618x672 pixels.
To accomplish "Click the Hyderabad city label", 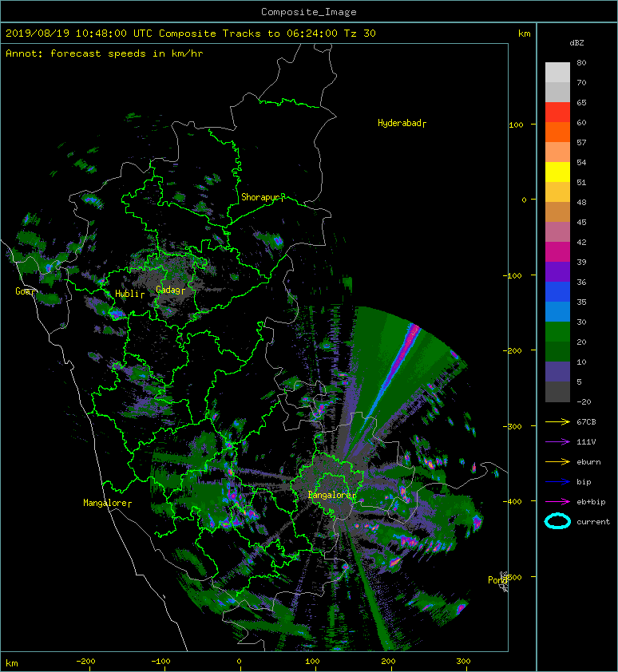I will tap(402, 123).
